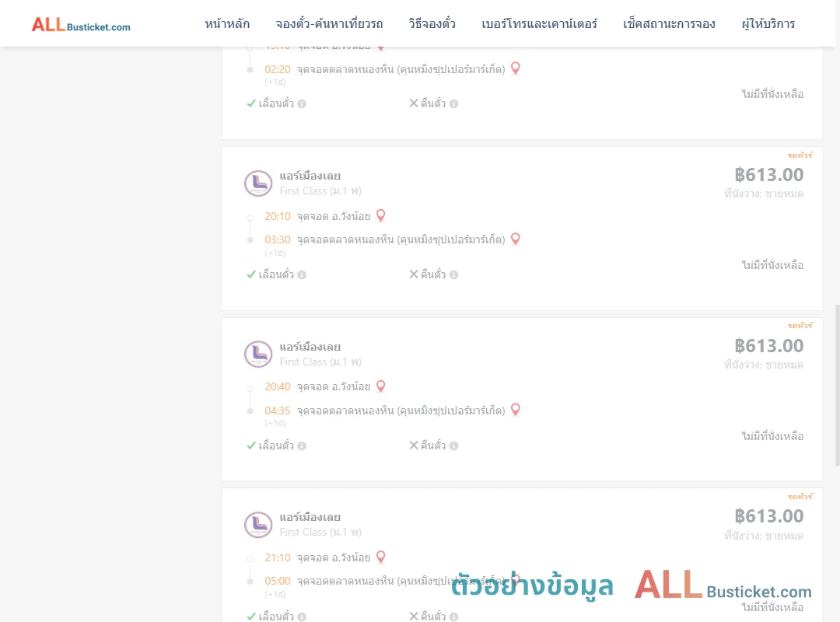
Task: Click map pin beside 02:20 arrival stop
Action: pos(516,68)
